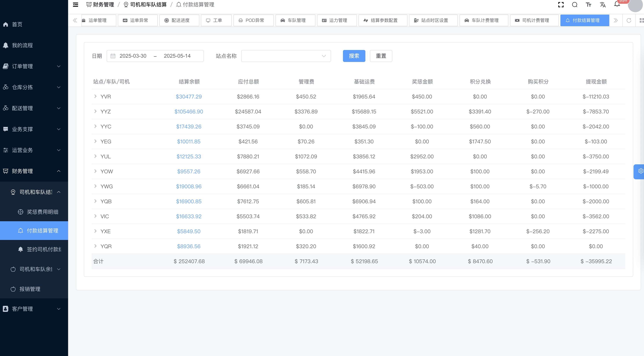The height and width of the screenshot is (356, 644).
Task: Expand the YUL station row
Action: coord(95,156)
